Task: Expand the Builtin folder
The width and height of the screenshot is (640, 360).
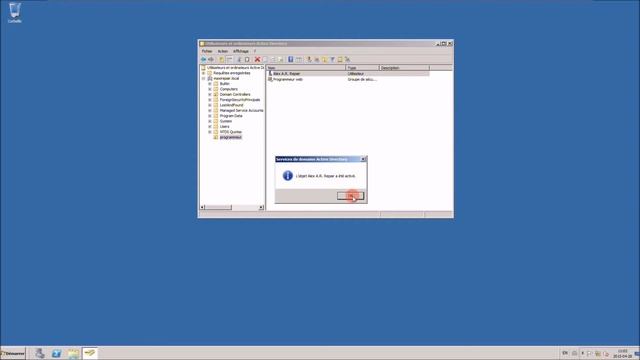Action: [210, 84]
